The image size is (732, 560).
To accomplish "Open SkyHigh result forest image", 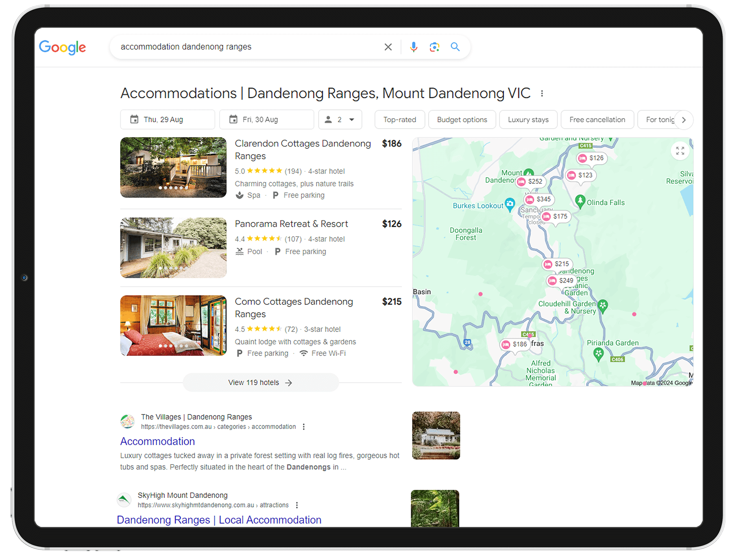I will pyautogui.click(x=435, y=509).
